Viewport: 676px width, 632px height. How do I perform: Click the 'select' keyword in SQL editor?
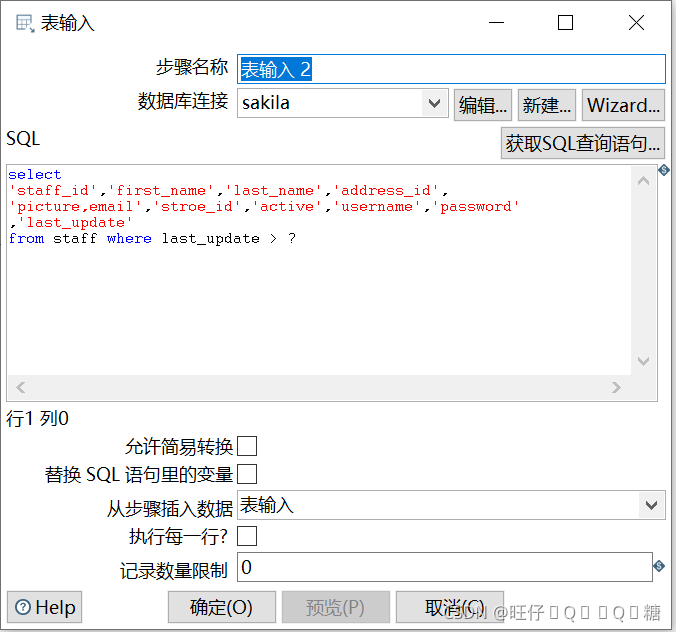(35, 175)
